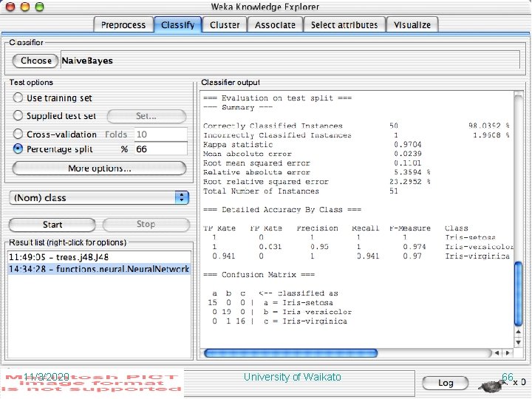Click the red close window button
The width and height of the screenshot is (532, 399).
[x=10, y=7]
